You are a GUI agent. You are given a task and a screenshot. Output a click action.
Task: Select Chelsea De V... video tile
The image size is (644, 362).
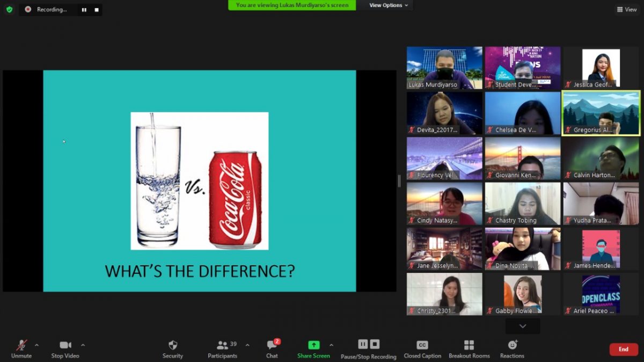[x=523, y=113]
